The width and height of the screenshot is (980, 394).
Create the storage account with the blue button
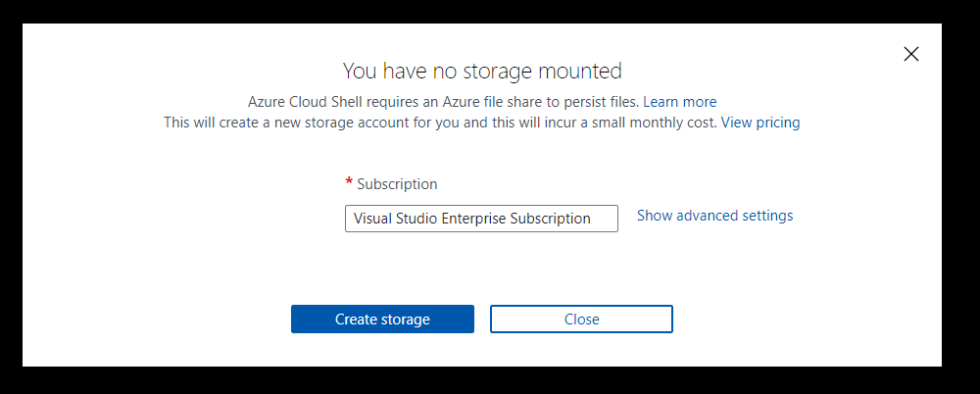point(382,320)
